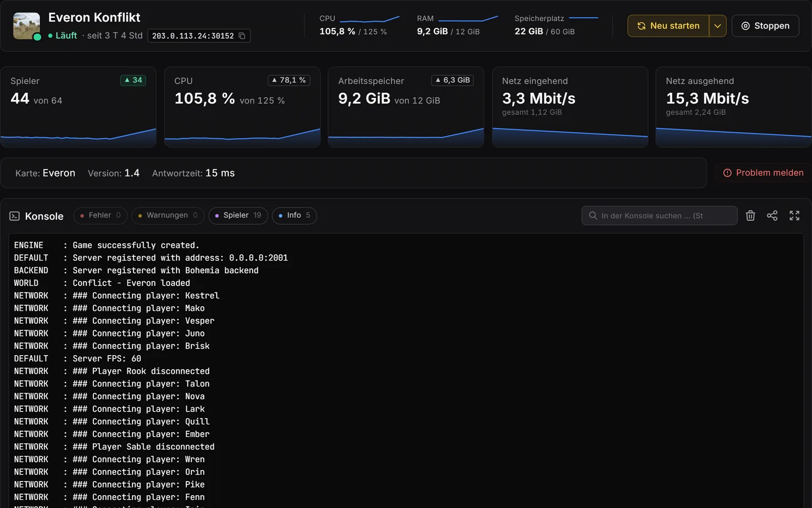Report a problem via Problem melden
Image resolution: width=812 pixels, height=508 pixels.
tap(763, 173)
